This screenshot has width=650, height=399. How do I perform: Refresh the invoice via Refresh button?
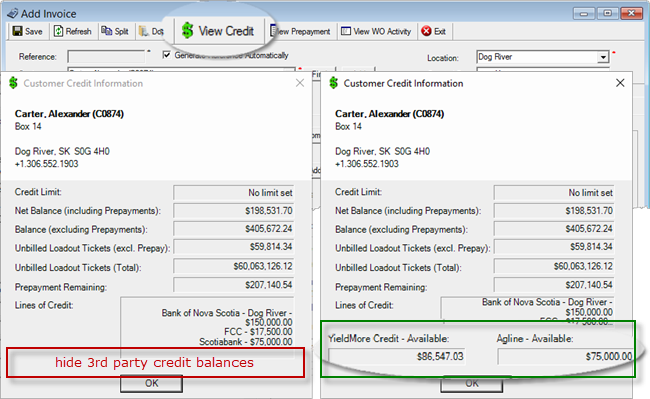(73, 31)
